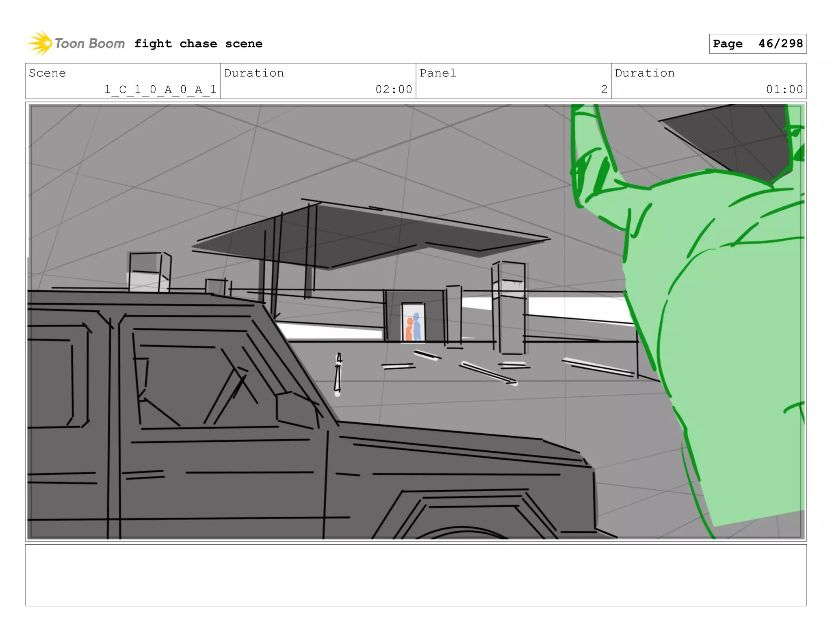Select the Scene name 1_C_1_0_A_0_A_1 value
Image resolution: width=832 pixels, height=644 pixels.
pos(160,89)
